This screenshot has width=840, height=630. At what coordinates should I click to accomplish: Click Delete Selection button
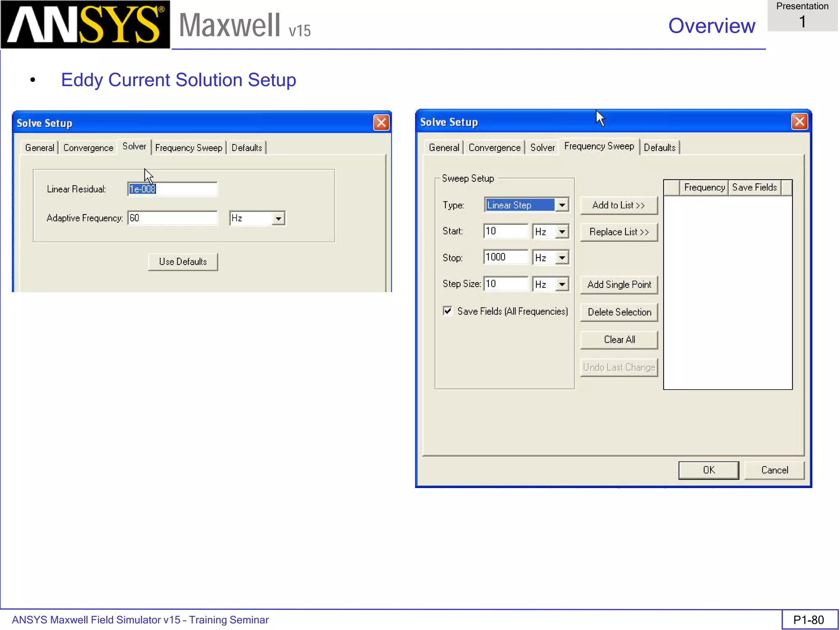(x=619, y=312)
